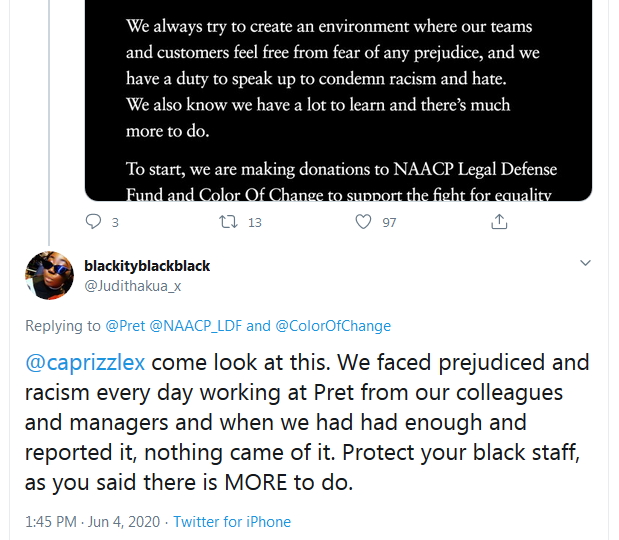Image resolution: width=619 pixels, height=540 pixels.
Task: Click the 97 likes count
Action: click(389, 223)
